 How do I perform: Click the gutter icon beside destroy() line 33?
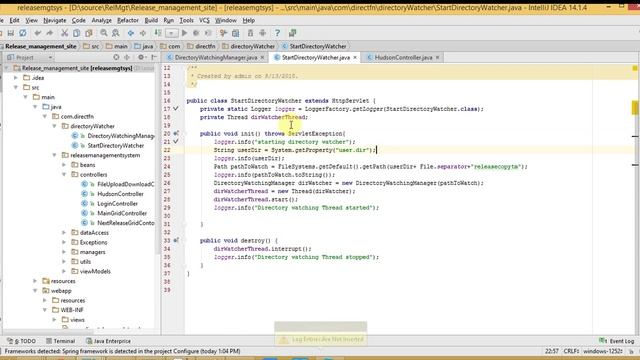tap(176, 240)
